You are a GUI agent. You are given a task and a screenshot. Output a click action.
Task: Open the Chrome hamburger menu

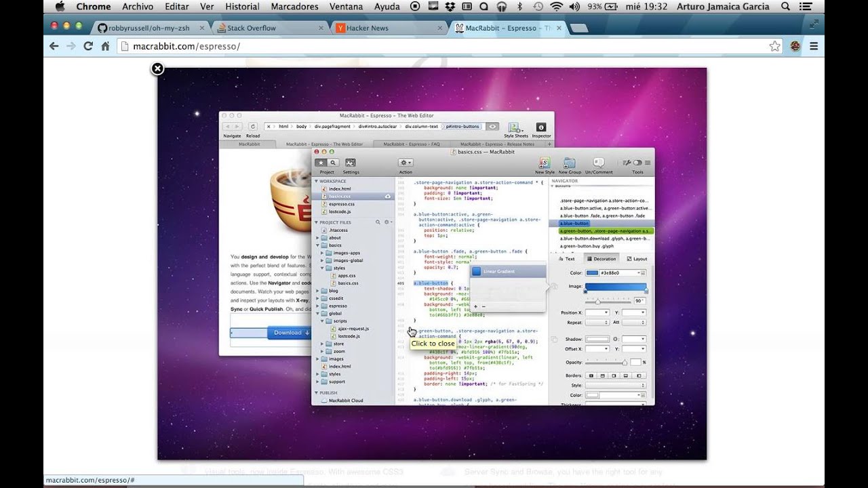(x=814, y=46)
